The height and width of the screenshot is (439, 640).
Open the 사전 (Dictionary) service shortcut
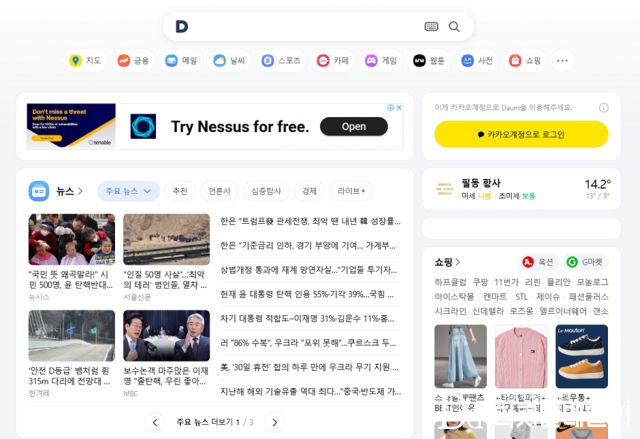pyautogui.click(x=477, y=61)
